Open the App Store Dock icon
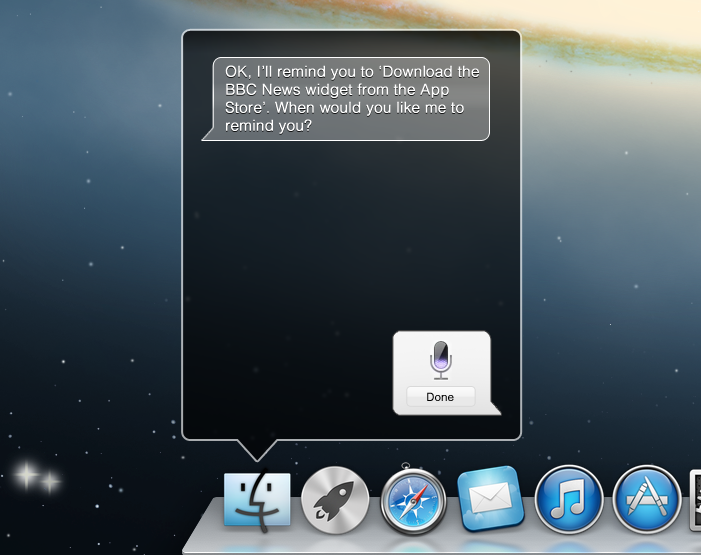This screenshot has height=555, width=701. [x=646, y=499]
